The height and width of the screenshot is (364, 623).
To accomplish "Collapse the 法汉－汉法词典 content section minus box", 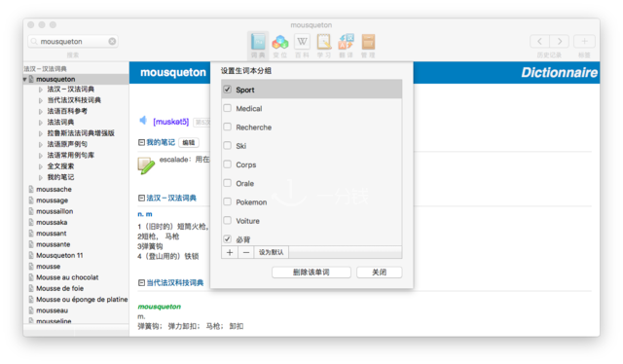I will 141,198.
